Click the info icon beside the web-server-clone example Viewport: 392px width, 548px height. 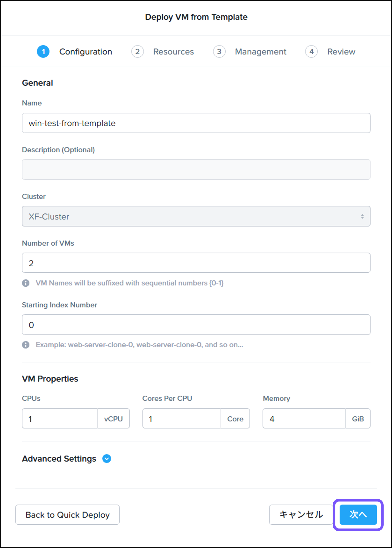coord(26,345)
